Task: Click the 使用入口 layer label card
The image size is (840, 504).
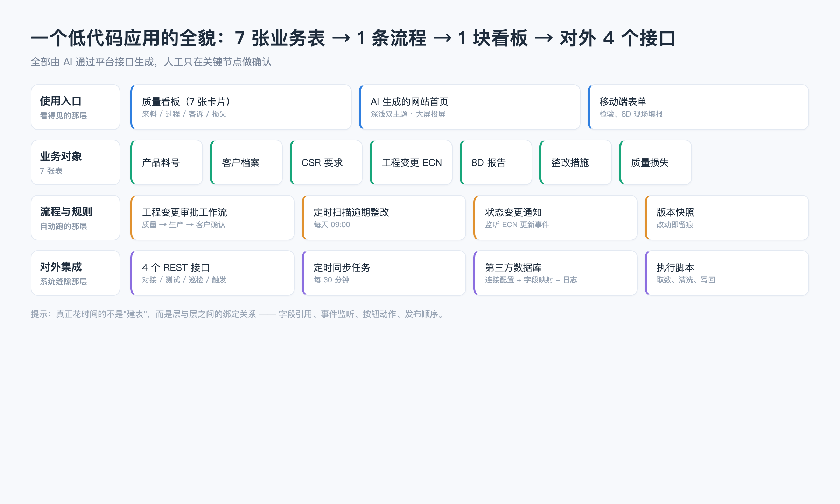Action: (76, 107)
